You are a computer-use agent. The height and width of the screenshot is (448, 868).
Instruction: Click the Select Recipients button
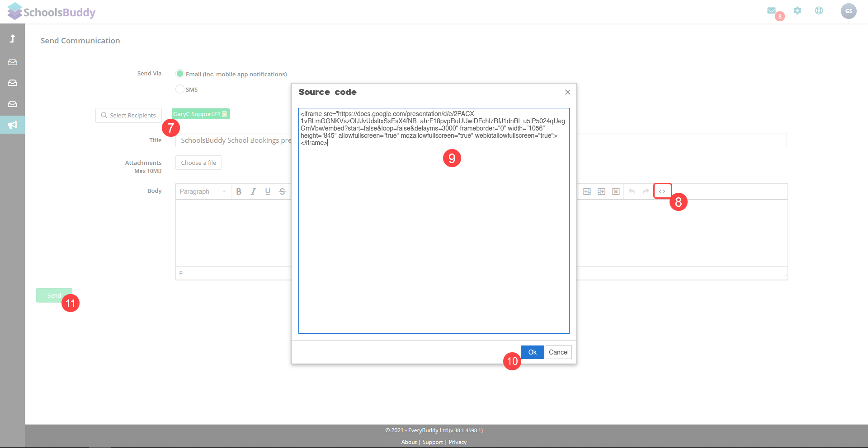click(x=128, y=115)
